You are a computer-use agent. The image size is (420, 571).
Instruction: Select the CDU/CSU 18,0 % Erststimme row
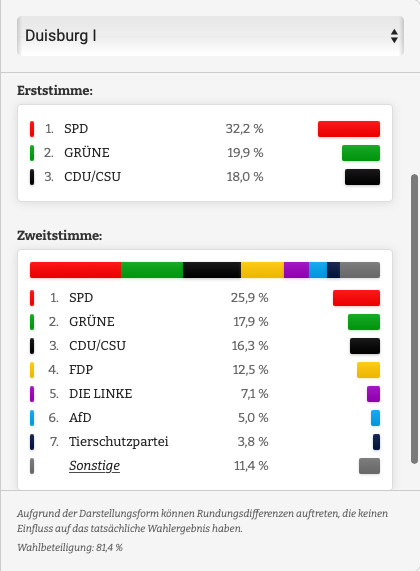(x=205, y=177)
